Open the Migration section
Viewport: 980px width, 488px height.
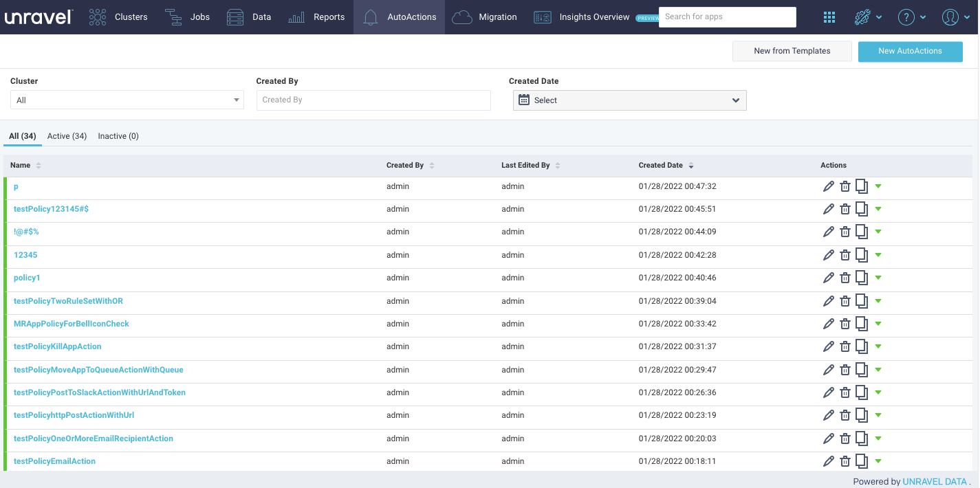point(484,17)
